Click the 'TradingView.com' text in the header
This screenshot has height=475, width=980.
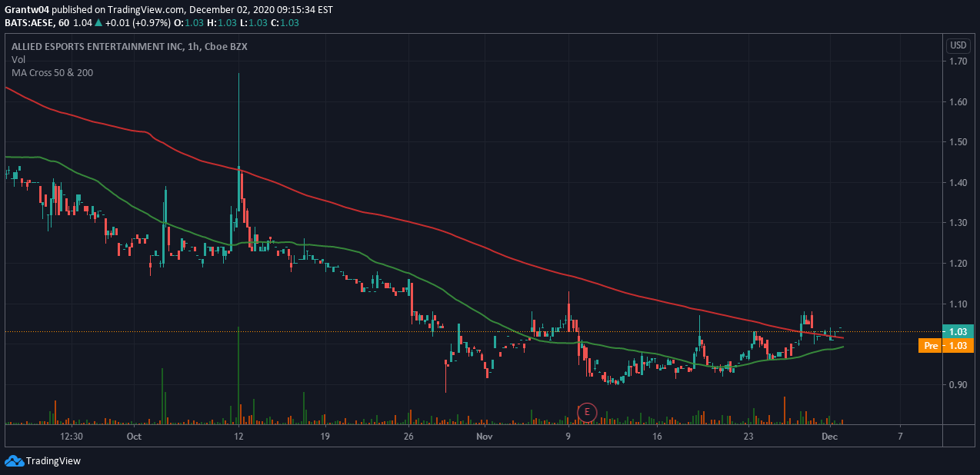pyautogui.click(x=146, y=10)
